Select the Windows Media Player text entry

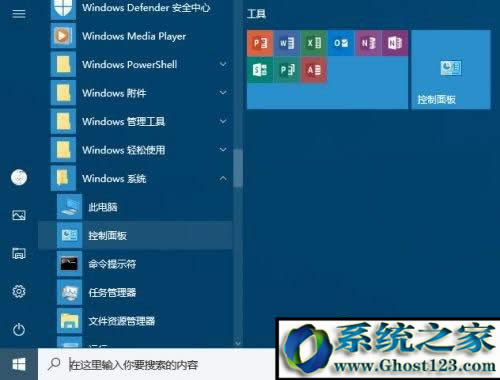click(134, 36)
